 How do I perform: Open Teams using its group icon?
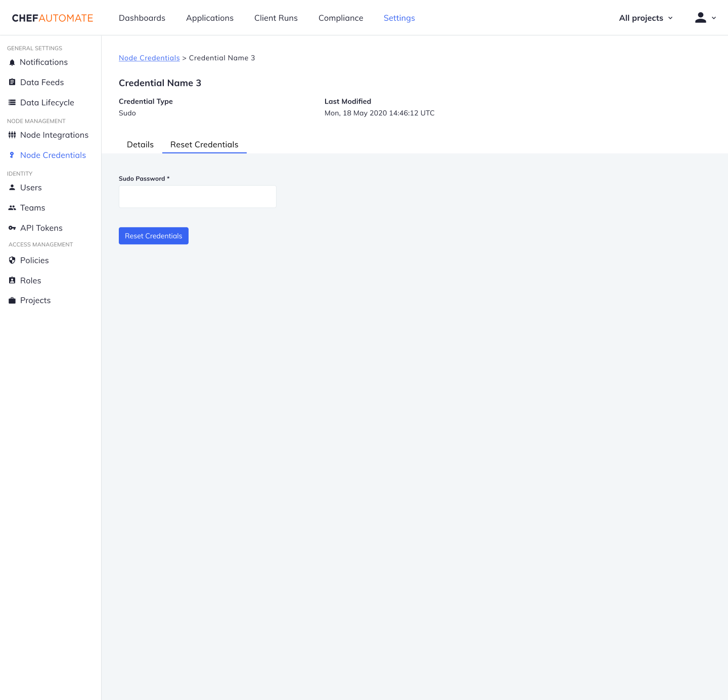12,207
